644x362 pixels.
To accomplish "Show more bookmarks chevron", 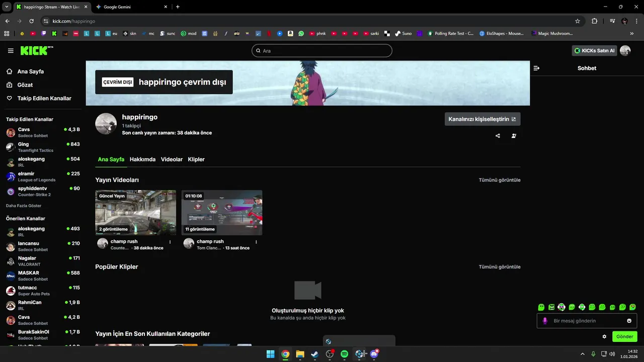I will 632,34.
